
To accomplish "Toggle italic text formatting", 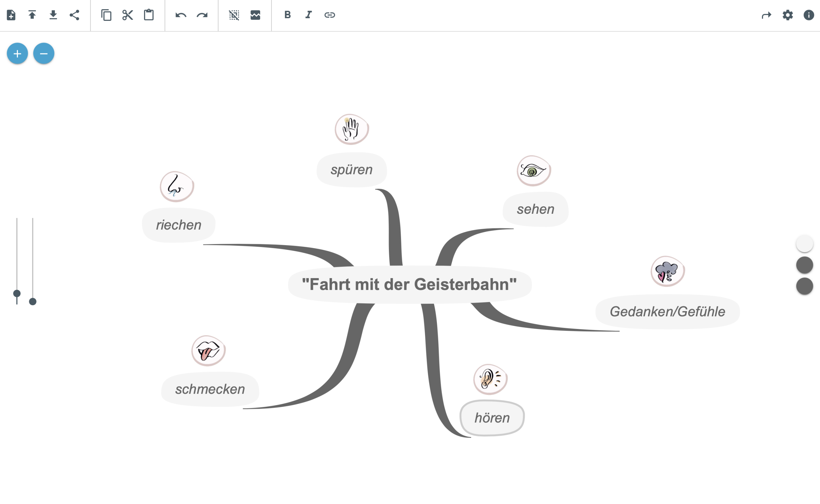I will click(x=308, y=15).
